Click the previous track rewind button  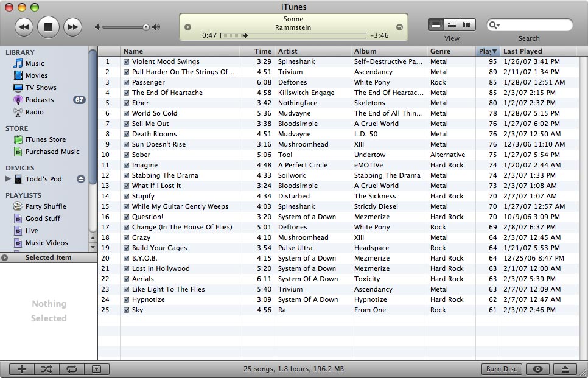coord(24,27)
